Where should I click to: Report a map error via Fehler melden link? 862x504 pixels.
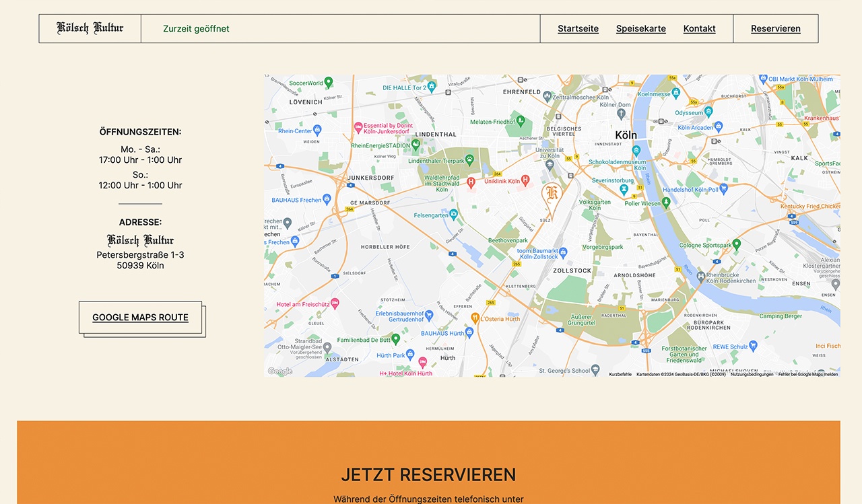[807, 373]
